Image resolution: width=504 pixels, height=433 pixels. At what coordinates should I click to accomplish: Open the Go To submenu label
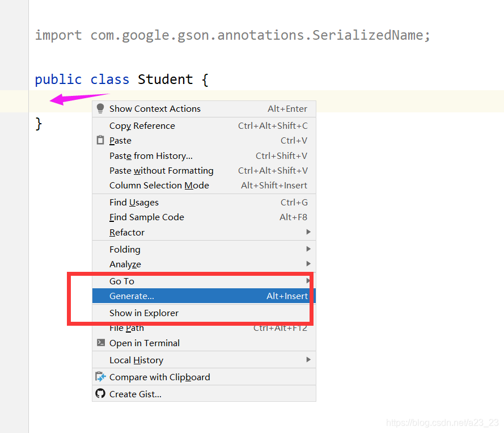122,281
